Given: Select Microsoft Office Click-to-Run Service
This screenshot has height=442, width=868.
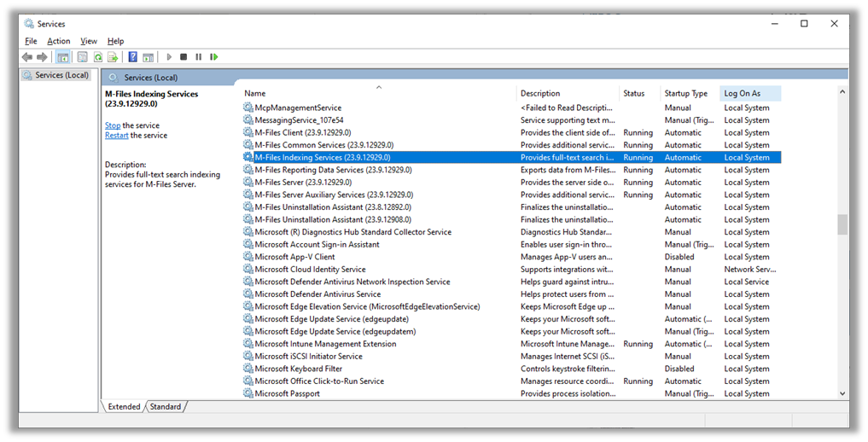Looking at the screenshot, I should tap(511, 381).
